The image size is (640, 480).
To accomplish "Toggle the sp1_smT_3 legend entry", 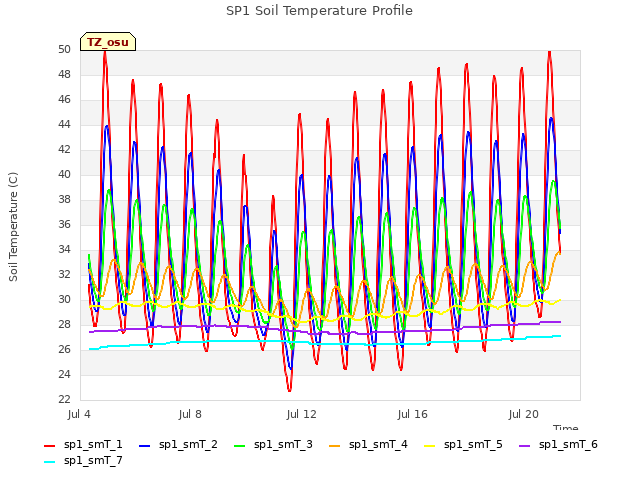I will click(x=273, y=444).
